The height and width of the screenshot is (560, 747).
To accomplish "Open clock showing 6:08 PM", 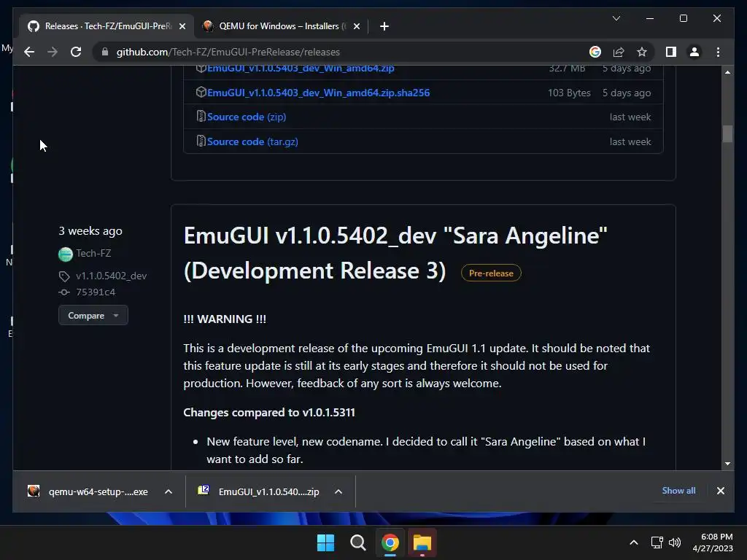I will pos(713,542).
